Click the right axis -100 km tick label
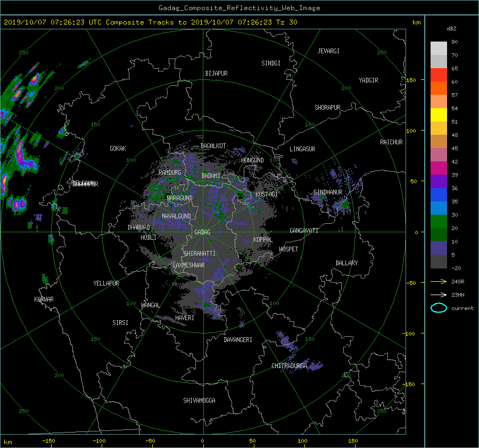Screen dimensions: 479x448 410,333
